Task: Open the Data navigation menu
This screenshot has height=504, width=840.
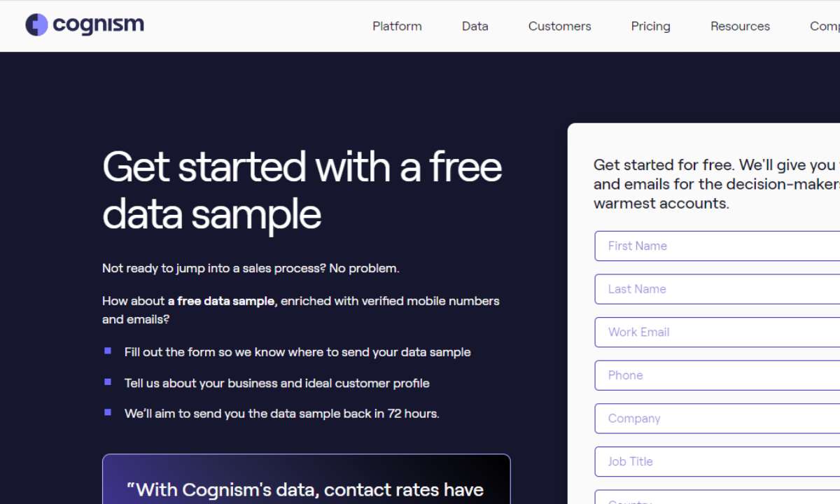Action: 475,27
